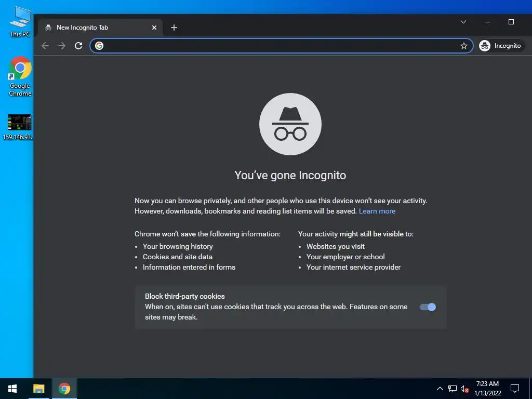The width and height of the screenshot is (532, 399).
Task: Click 'Block third-party cookies' title text
Action: pos(185,296)
